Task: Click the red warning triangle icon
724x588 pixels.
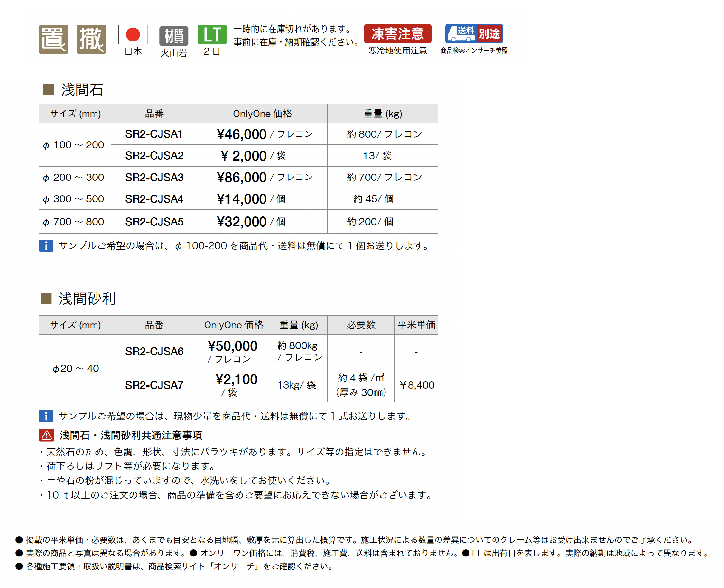Action: [46, 435]
